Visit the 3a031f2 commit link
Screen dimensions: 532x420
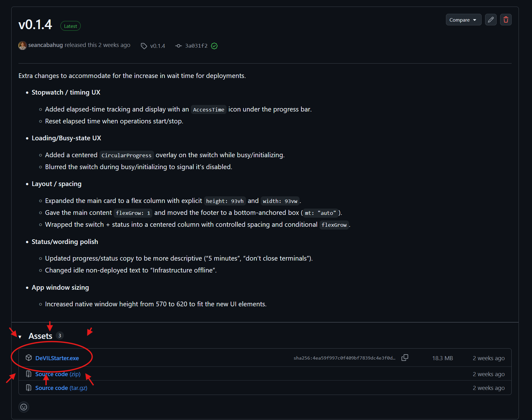[196, 46]
